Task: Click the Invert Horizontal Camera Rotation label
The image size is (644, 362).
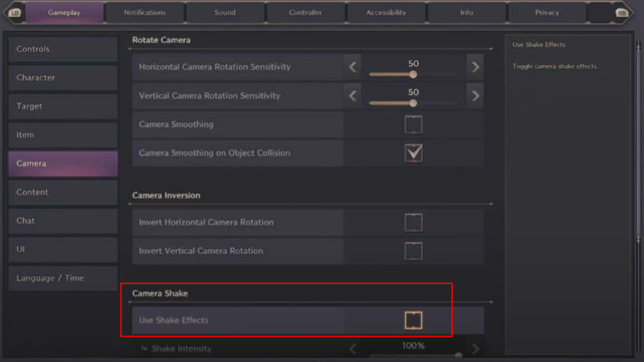Action: [x=206, y=222]
